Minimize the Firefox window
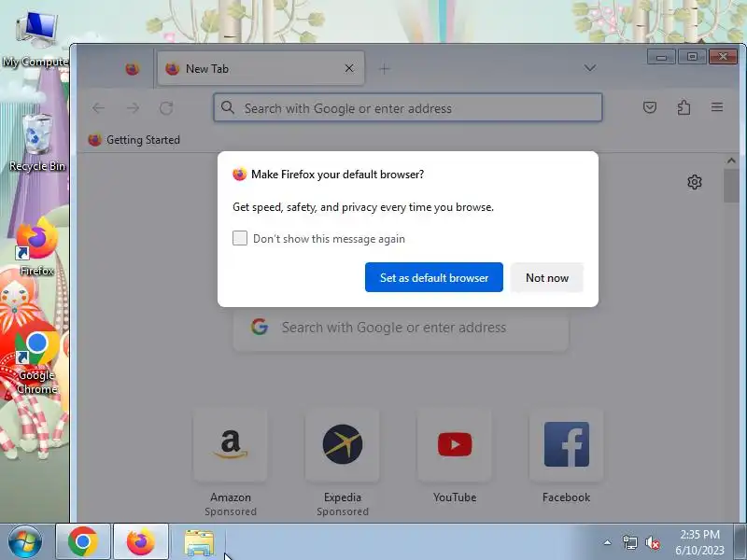The image size is (747, 560). coord(661,57)
